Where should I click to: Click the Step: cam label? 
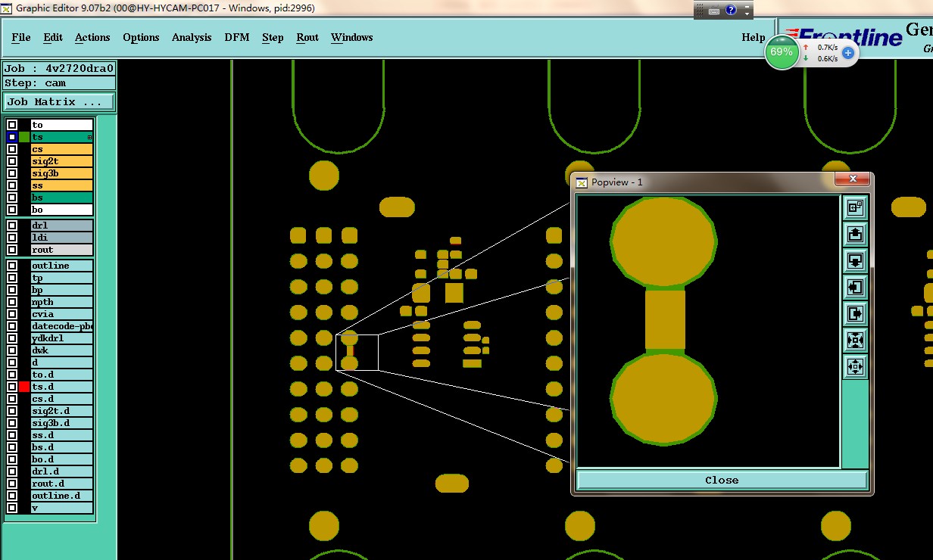point(59,83)
